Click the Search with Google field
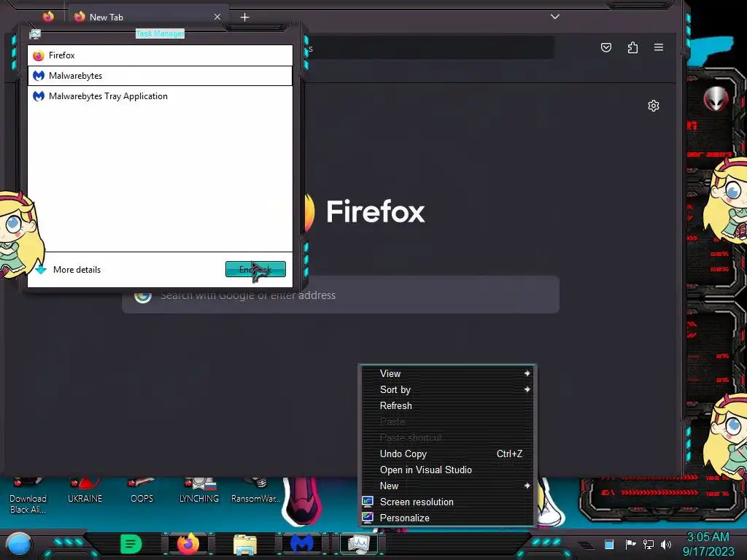This screenshot has height=560, width=747. point(341,295)
